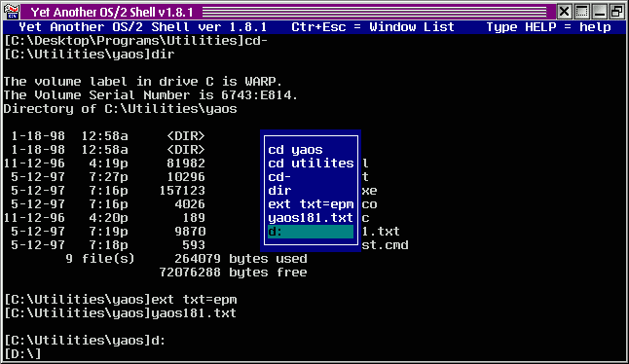Click the prompt line '[C:\Desktop\Programs\Utilities]cd-'
Image resolution: width=629 pixels, height=364 pixels.
pos(136,41)
